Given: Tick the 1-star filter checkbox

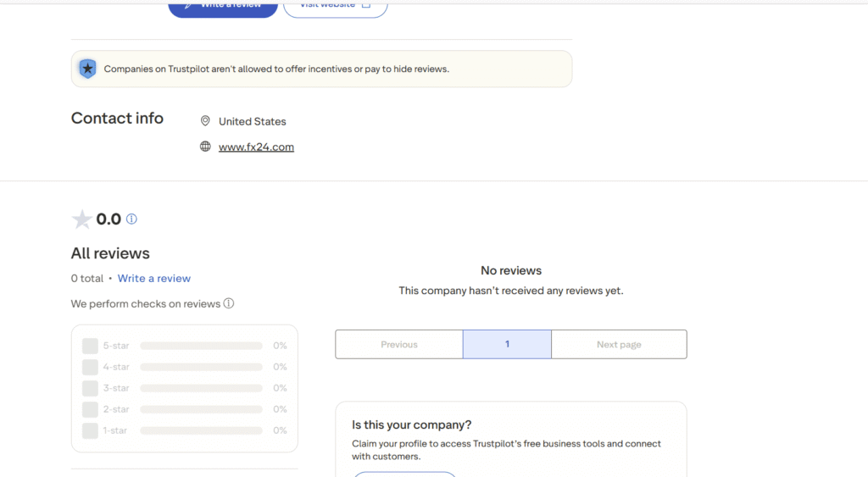Looking at the screenshot, I should [x=90, y=430].
